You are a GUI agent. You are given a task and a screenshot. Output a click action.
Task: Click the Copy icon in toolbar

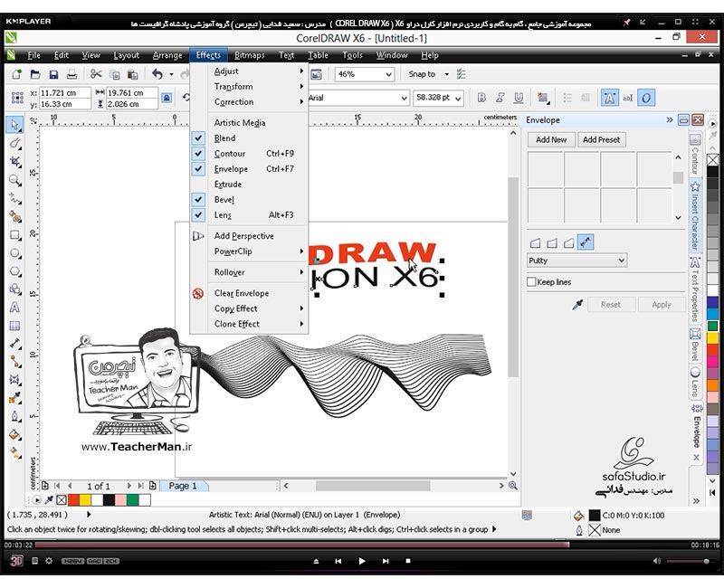coord(115,74)
